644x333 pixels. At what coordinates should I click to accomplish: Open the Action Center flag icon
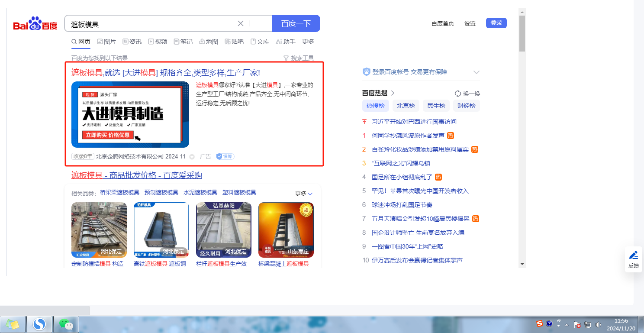pyautogui.click(x=577, y=324)
